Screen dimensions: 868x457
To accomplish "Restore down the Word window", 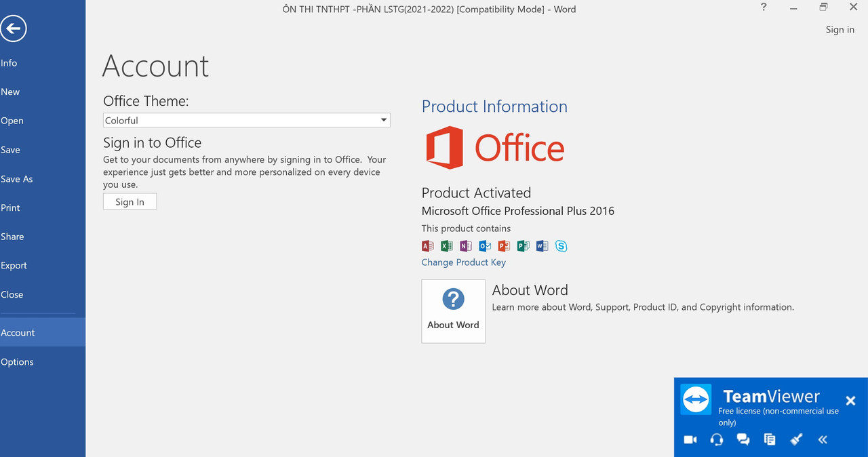I will click(823, 7).
